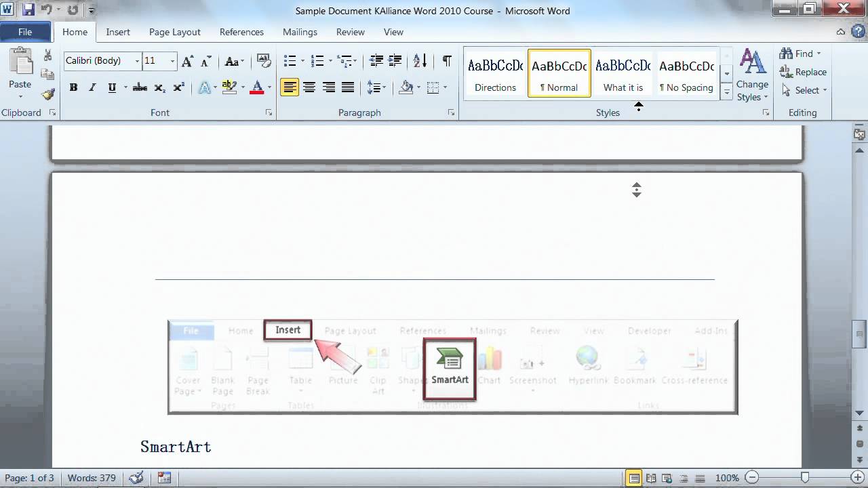Screen dimensions: 868x488
Task: Toggle Show/Hide paragraph marks
Action: click(447, 61)
